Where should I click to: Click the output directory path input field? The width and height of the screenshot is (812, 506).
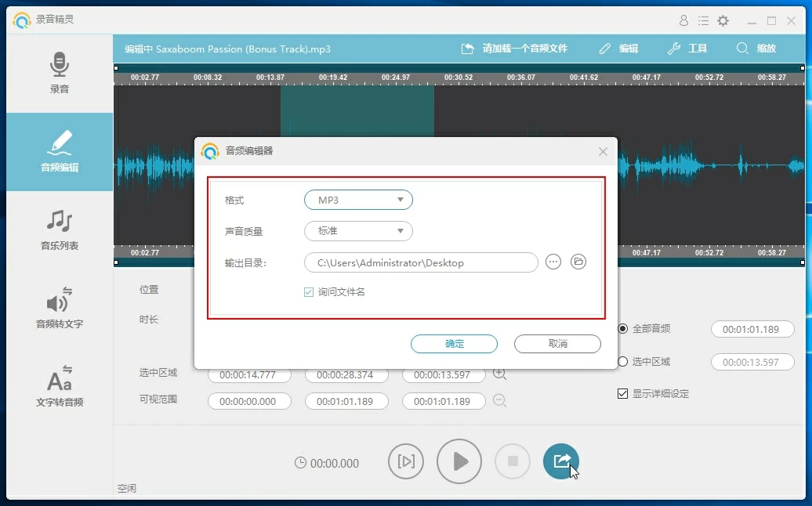(x=421, y=262)
